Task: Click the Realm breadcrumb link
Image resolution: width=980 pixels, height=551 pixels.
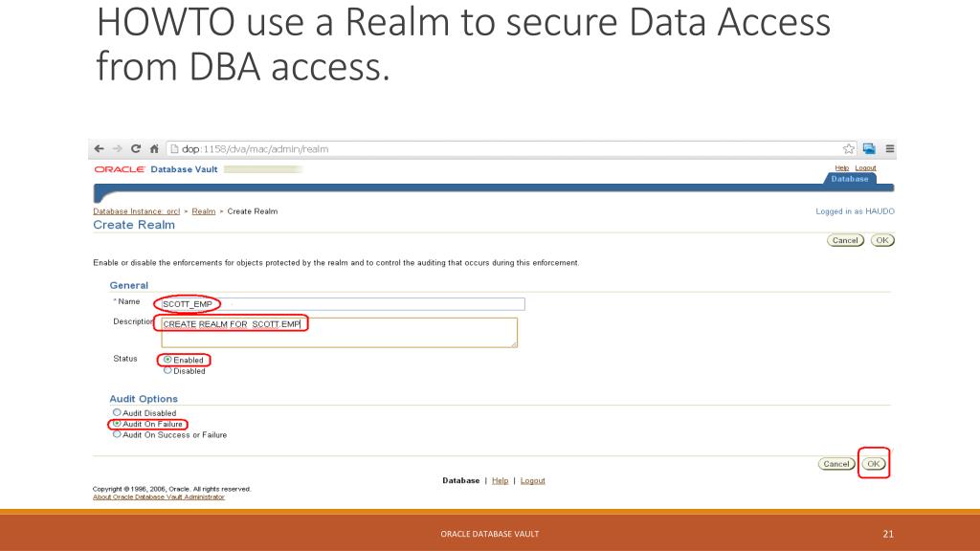Action: (203, 211)
